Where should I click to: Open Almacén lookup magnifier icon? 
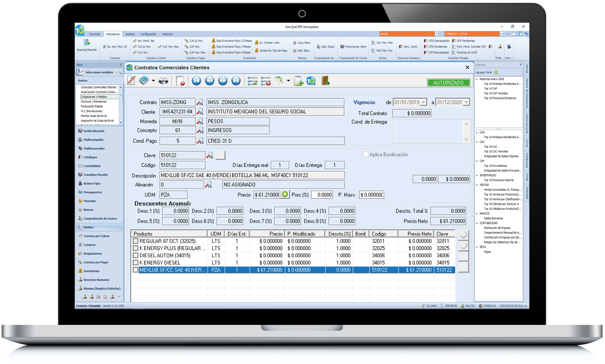208,185
